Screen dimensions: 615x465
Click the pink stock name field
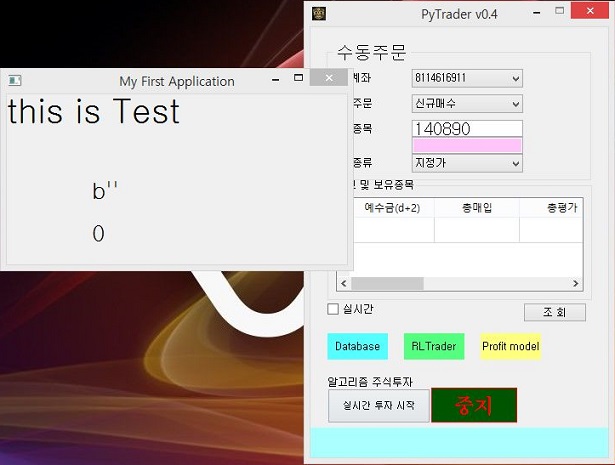pyautogui.click(x=467, y=145)
